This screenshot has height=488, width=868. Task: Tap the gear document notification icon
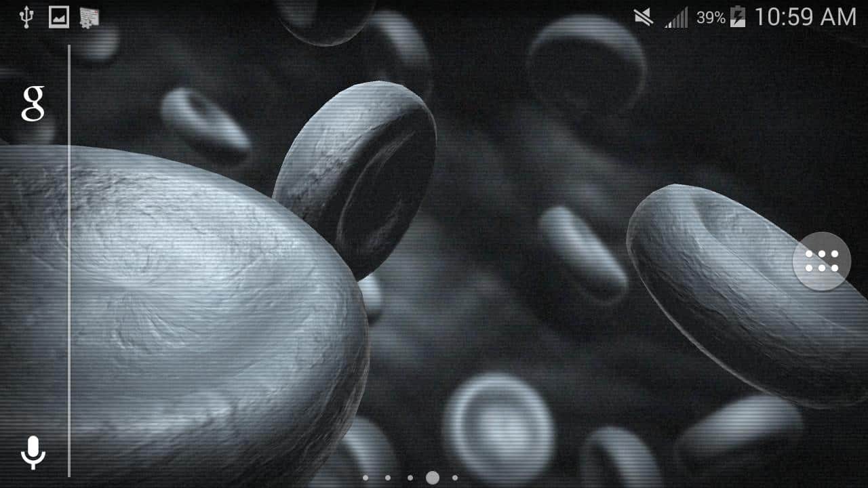pyautogui.click(x=90, y=18)
